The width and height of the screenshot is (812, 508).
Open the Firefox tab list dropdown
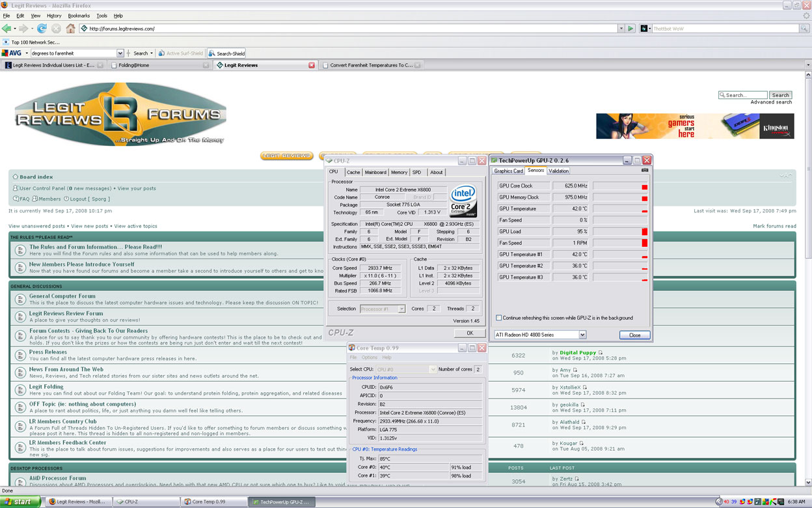tap(807, 65)
